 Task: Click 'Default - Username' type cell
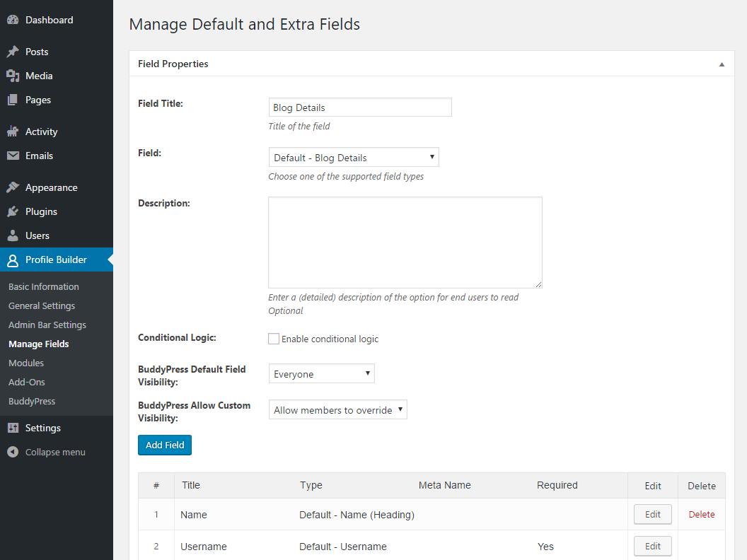343,547
